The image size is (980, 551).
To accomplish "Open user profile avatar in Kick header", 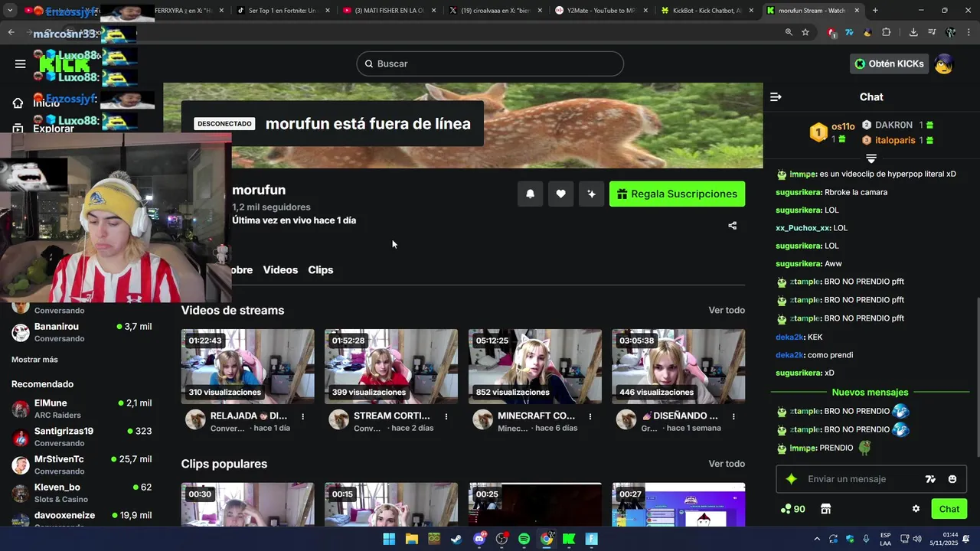I will point(943,64).
